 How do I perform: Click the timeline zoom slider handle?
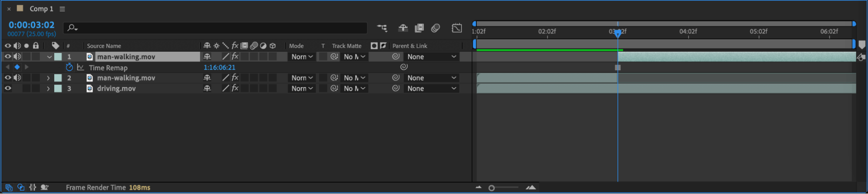point(492,188)
